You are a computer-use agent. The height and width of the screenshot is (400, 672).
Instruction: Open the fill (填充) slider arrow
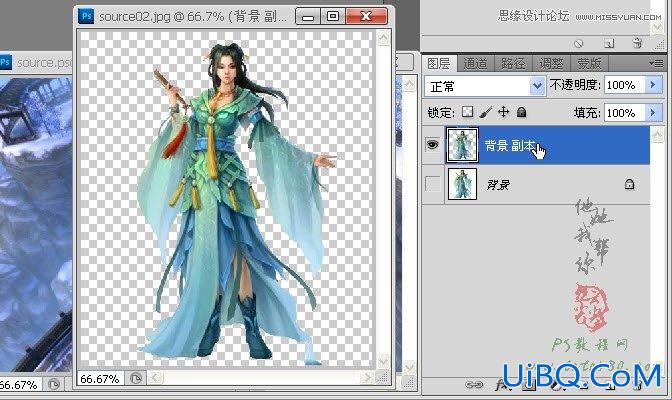[653, 113]
